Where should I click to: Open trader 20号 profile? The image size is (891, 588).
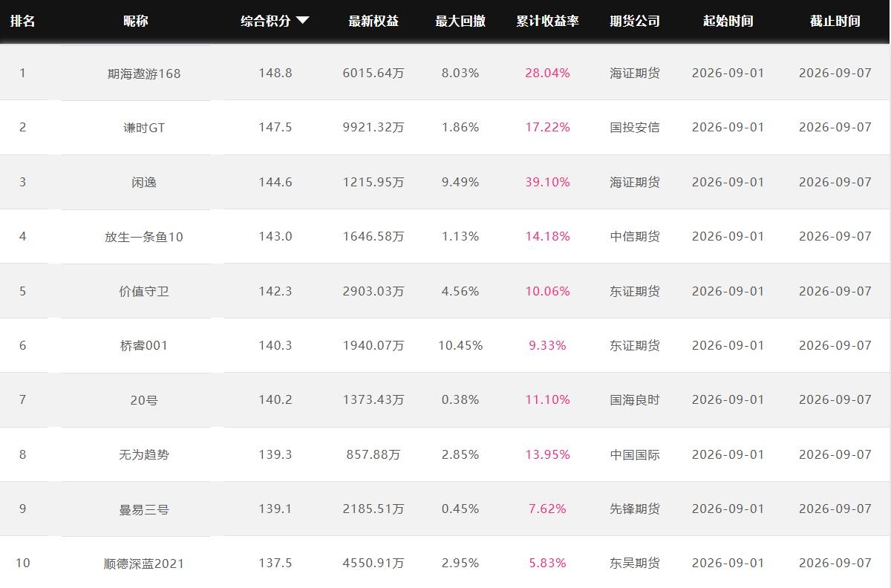click(x=144, y=400)
